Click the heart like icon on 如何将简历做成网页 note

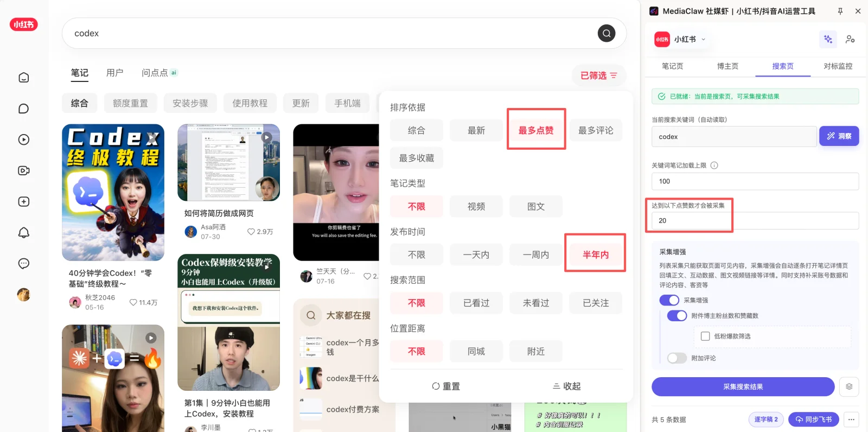251,232
